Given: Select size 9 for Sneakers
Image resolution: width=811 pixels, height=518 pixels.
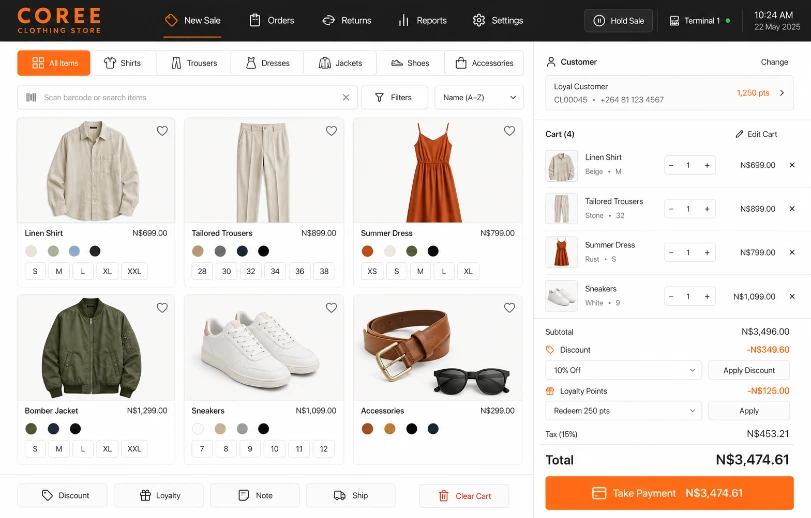Looking at the screenshot, I should coord(250,449).
